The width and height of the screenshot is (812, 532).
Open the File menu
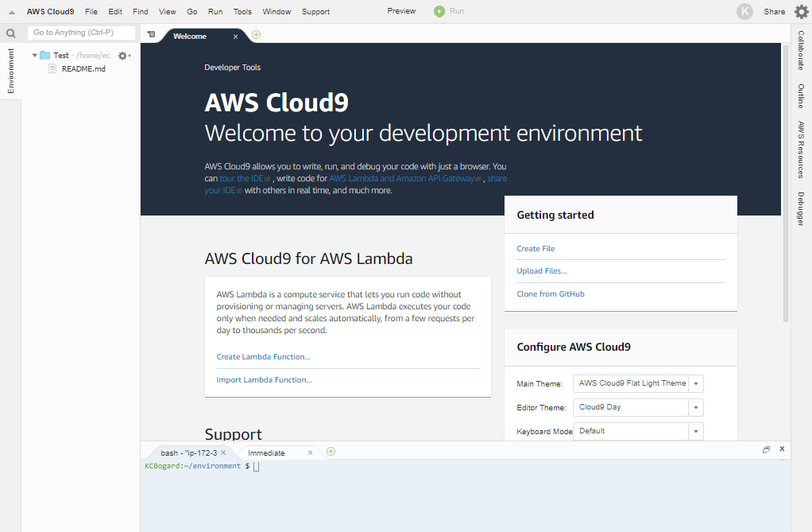[x=91, y=11]
